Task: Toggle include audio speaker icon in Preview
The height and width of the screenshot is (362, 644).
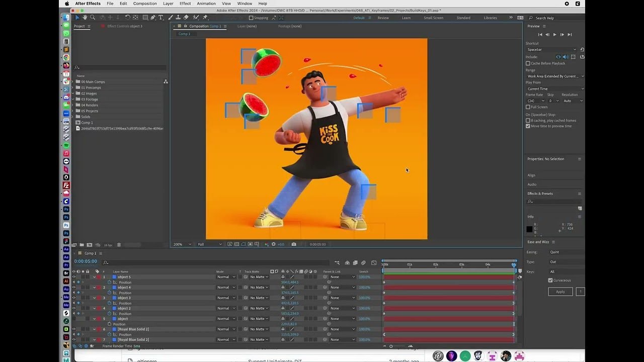Action: [x=565, y=57]
